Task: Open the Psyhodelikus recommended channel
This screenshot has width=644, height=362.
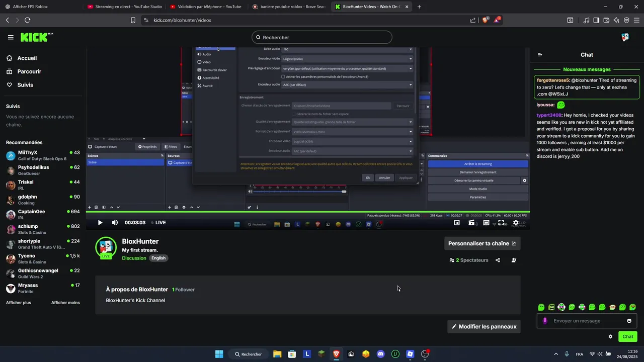Action: pos(43,170)
